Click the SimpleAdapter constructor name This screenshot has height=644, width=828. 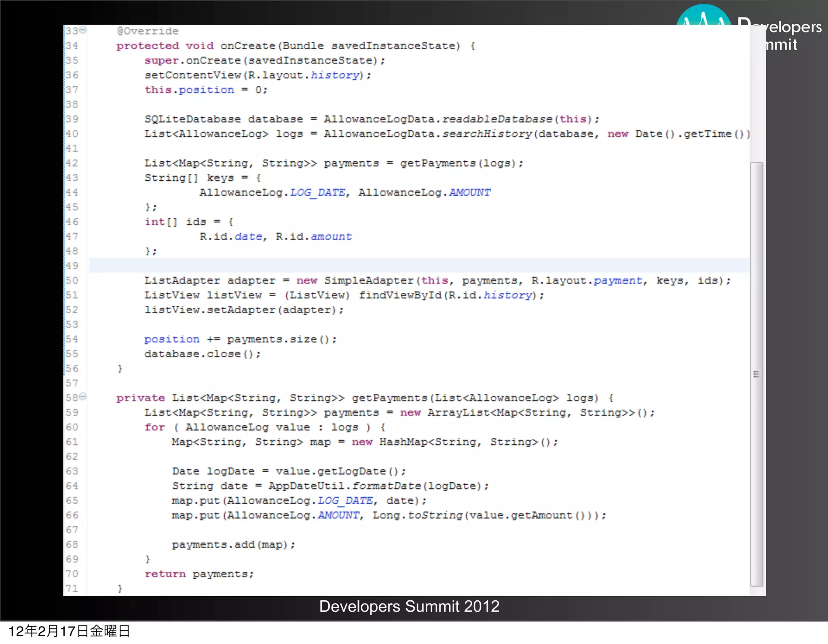click(x=369, y=281)
